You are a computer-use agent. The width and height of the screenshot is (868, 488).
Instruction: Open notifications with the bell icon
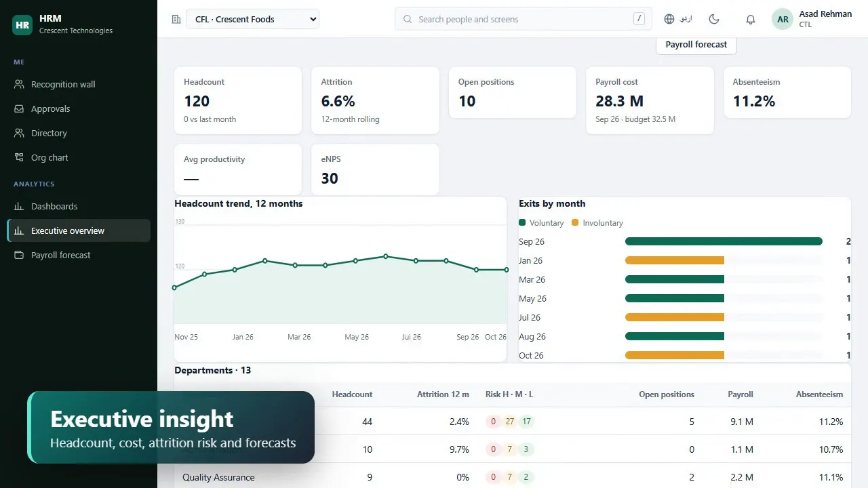(751, 19)
